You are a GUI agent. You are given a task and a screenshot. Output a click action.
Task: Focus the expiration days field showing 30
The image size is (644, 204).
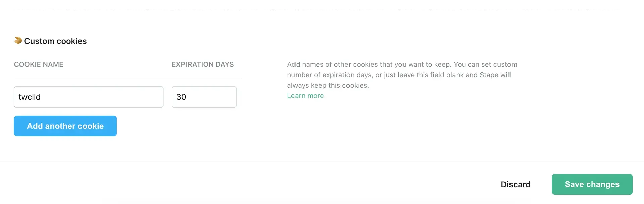point(204,97)
